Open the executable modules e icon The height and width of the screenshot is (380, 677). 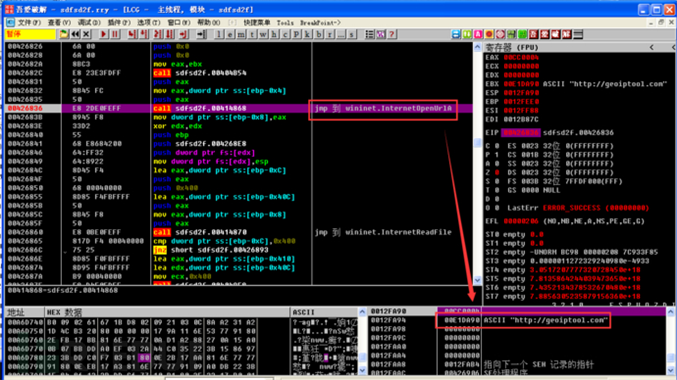[x=230, y=34]
